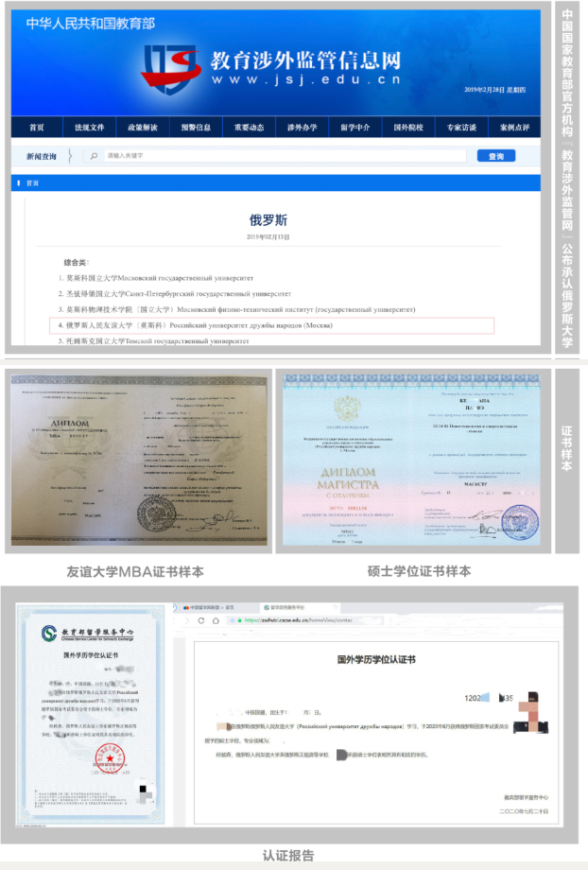588x870 pixels.
Task: Open the 留学中介 tab
Action: point(355,127)
